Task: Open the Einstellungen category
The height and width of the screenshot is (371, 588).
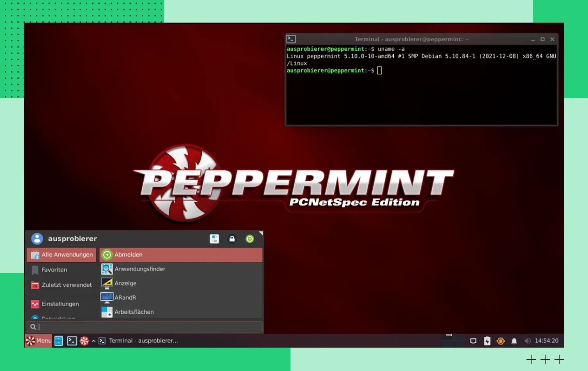Action: click(x=60, y=304)
